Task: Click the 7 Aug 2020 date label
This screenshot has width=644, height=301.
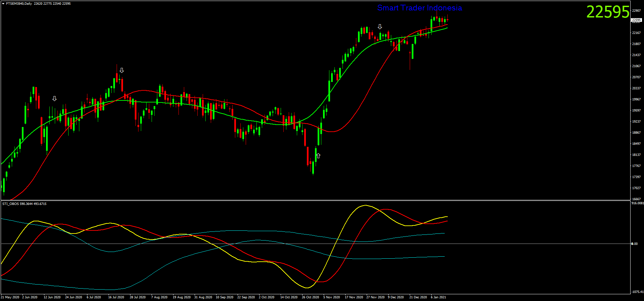Action: (x=159, y=297)
